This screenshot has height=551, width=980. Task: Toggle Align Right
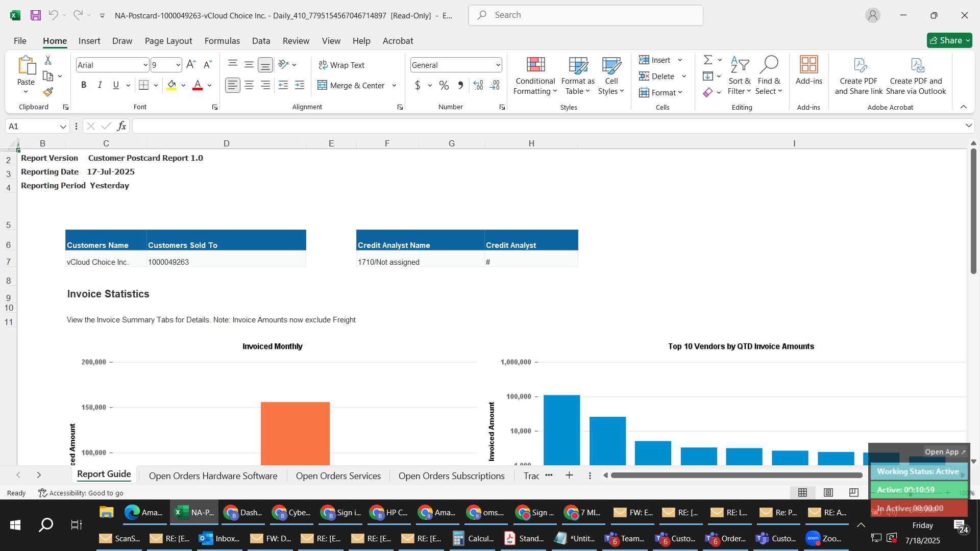point(265,86)
